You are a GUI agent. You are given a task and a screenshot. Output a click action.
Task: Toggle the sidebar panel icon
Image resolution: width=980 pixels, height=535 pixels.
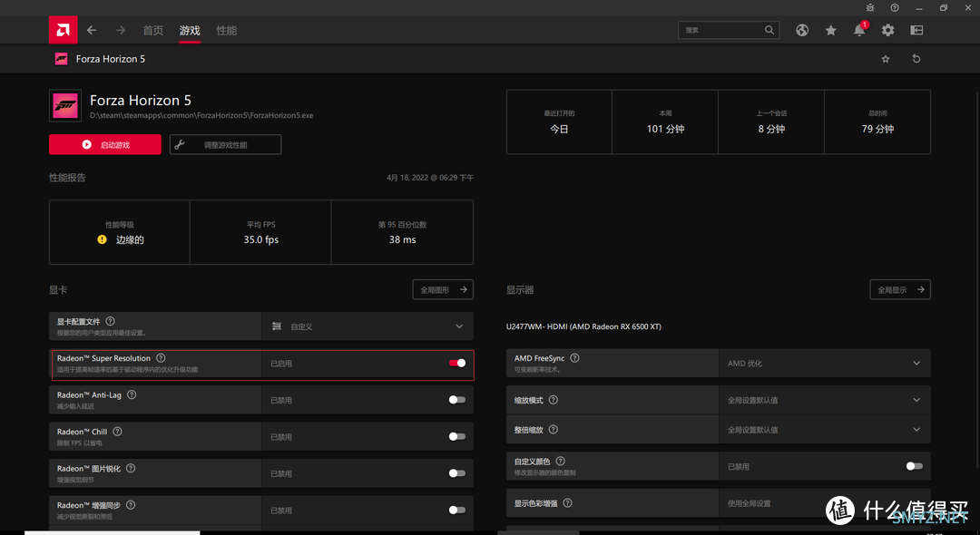pyautogui.click(x=916, y=30)
